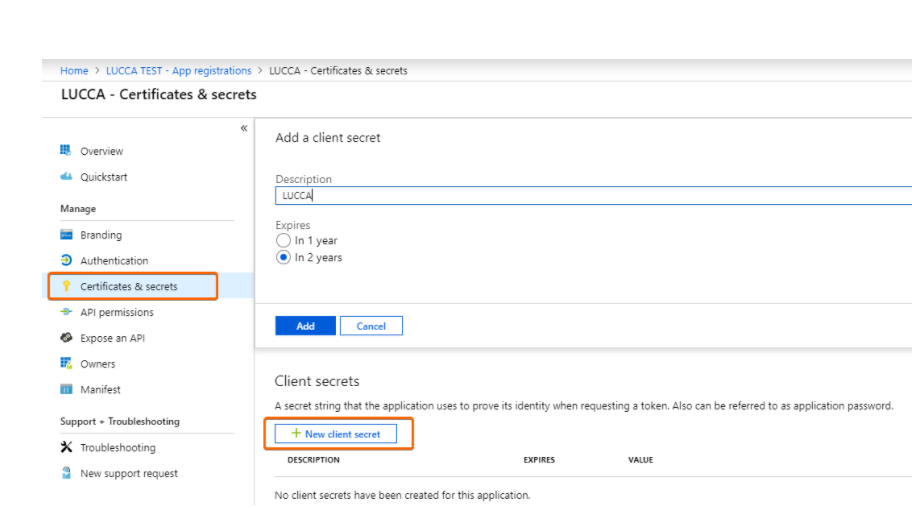
Task: Click the Description input field
Action: click(593, 196)
